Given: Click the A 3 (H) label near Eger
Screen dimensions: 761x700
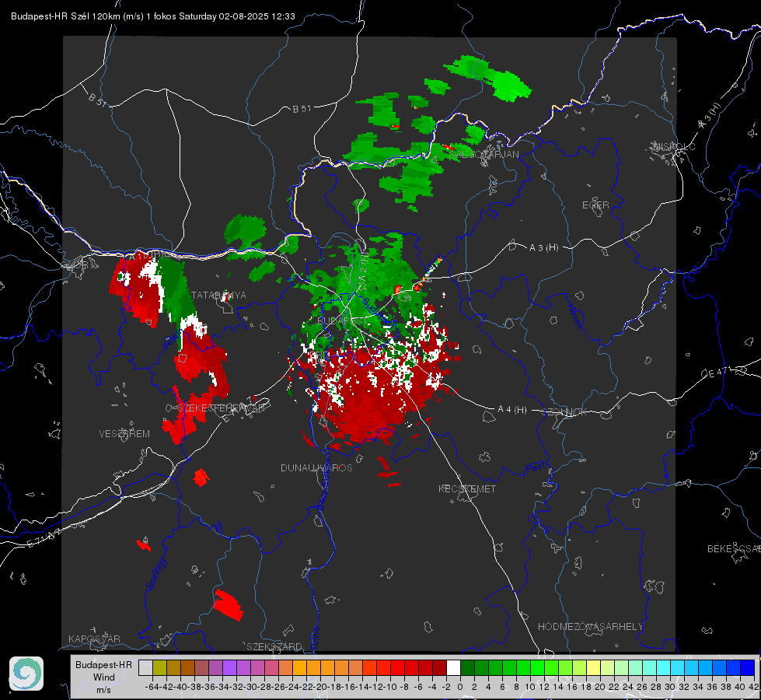Looking at the screenshot, I should [x=543, y=248].
